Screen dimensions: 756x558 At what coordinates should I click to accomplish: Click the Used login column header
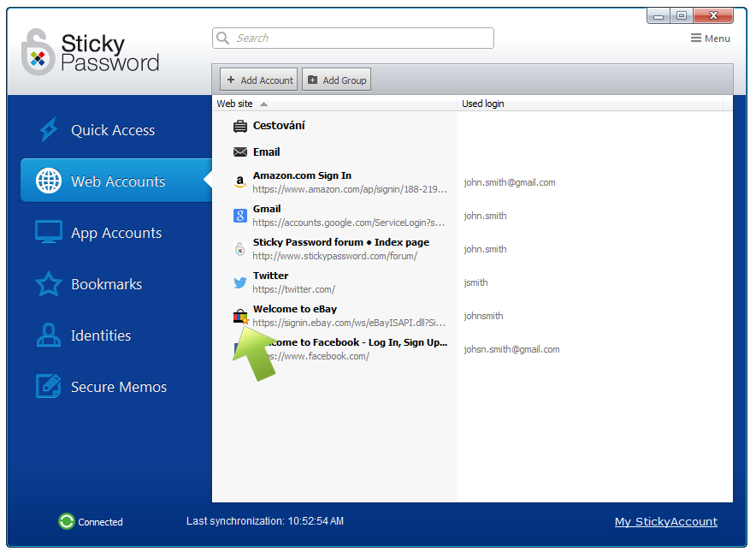coord(482,104)
